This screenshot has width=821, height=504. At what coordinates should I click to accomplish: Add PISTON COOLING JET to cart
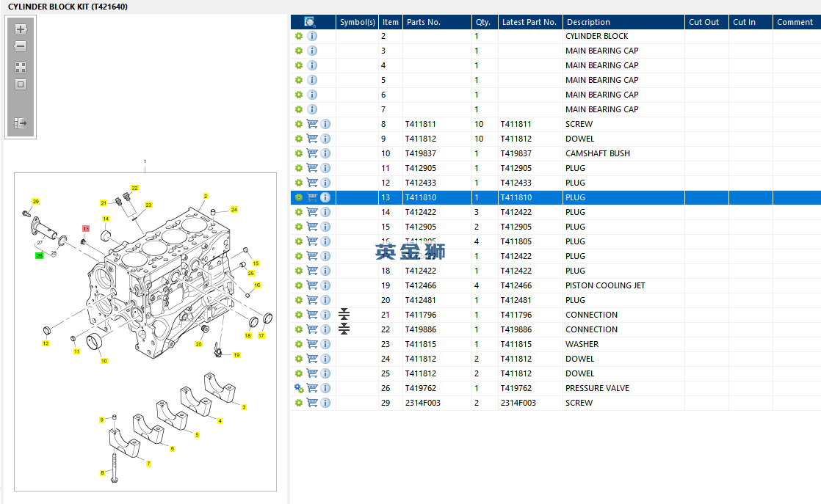(x=312, y=285)
